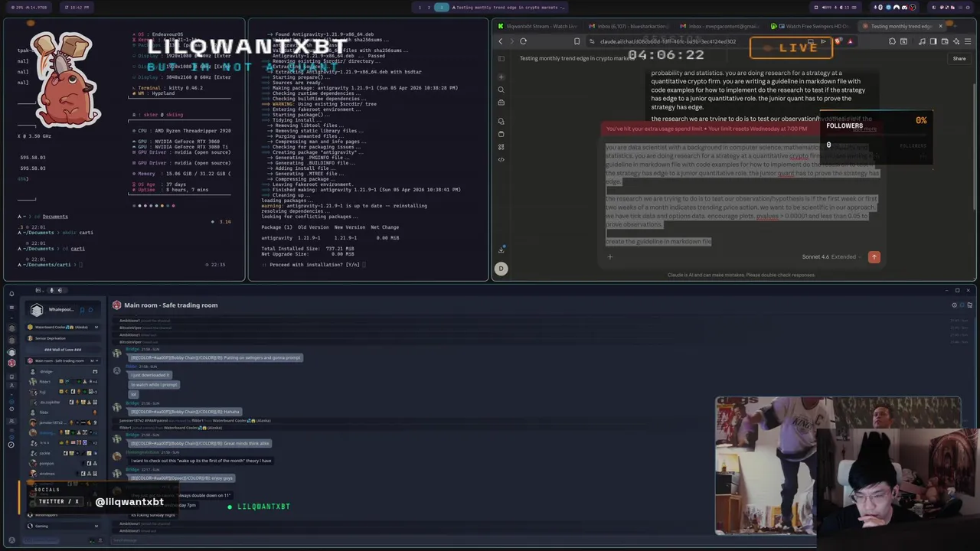Open hamburger menu in chat app sidebar
The height and width of the screenshot is (551, 980).
point(11,307)
